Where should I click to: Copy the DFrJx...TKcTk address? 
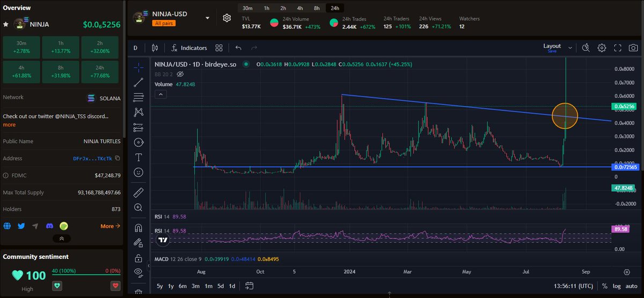coord(118,159)
